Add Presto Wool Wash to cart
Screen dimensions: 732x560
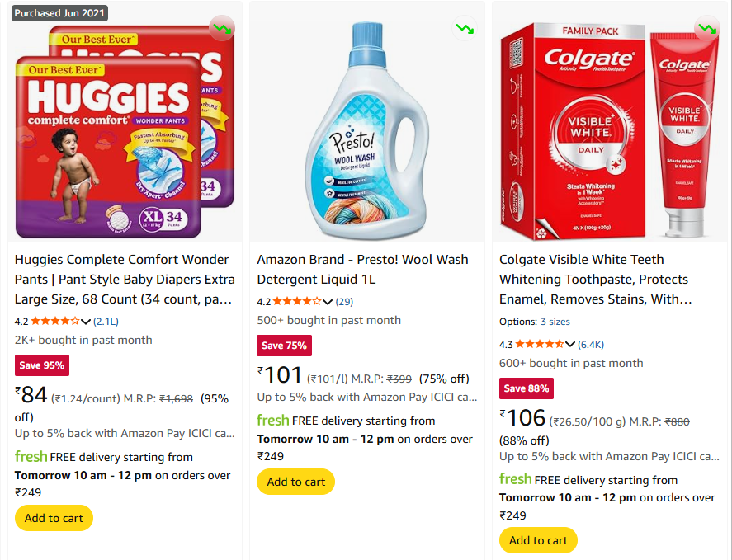[296, 482]
